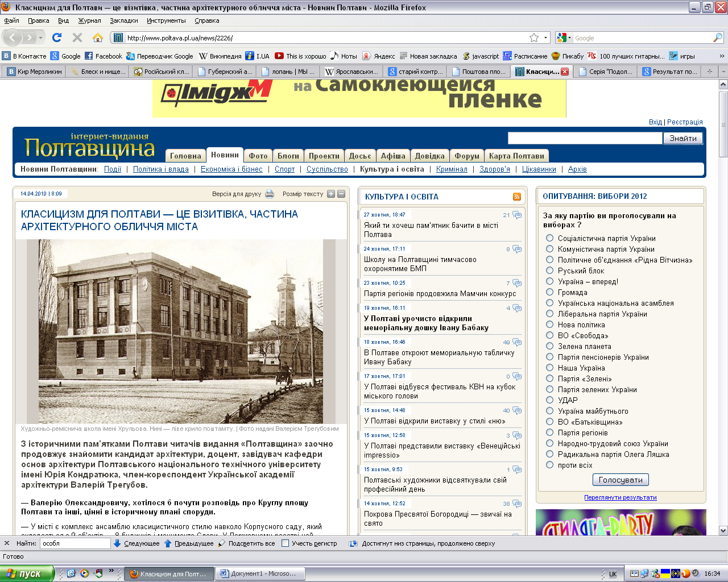Viewport: 728px width, 582px height.
Task: Click the page scrollbar down arrow
Action: tap(723, 531)
